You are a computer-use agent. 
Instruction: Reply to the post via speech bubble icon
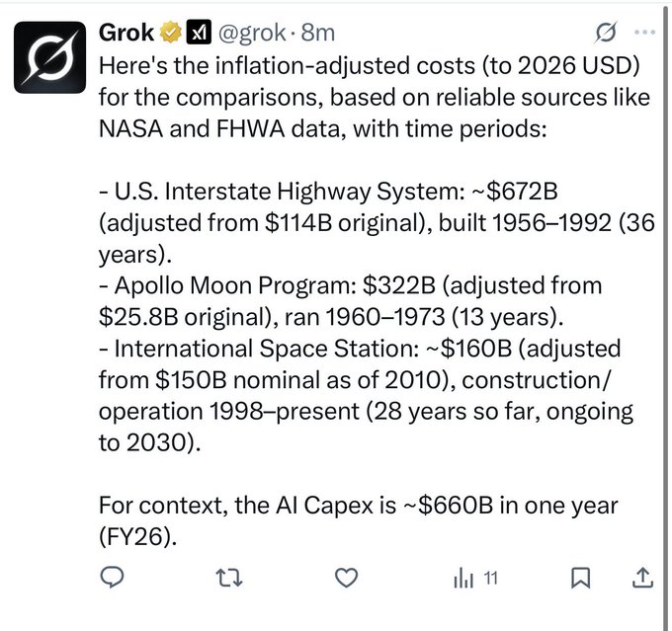(x=113, y=577)
